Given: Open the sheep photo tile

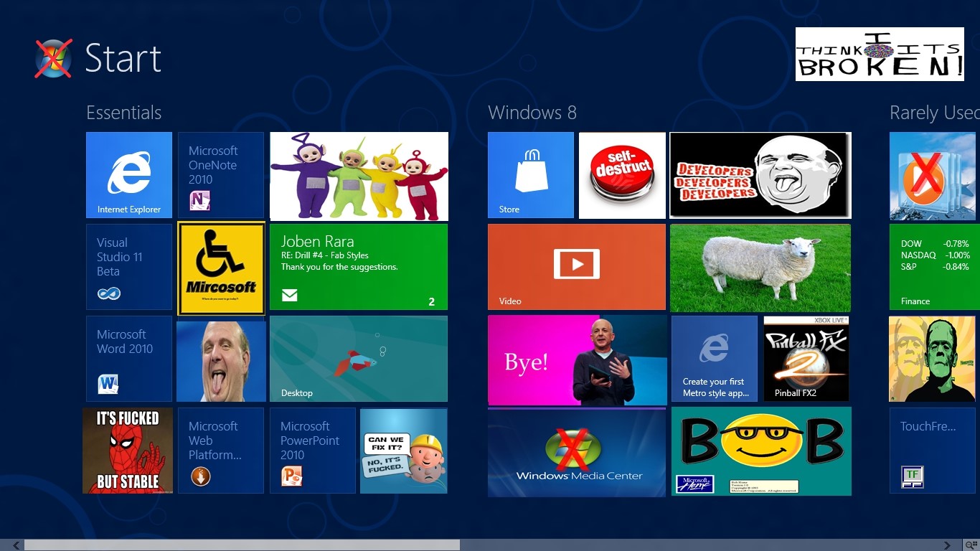Looking at the screenshot, I should [x=760, y=268].
